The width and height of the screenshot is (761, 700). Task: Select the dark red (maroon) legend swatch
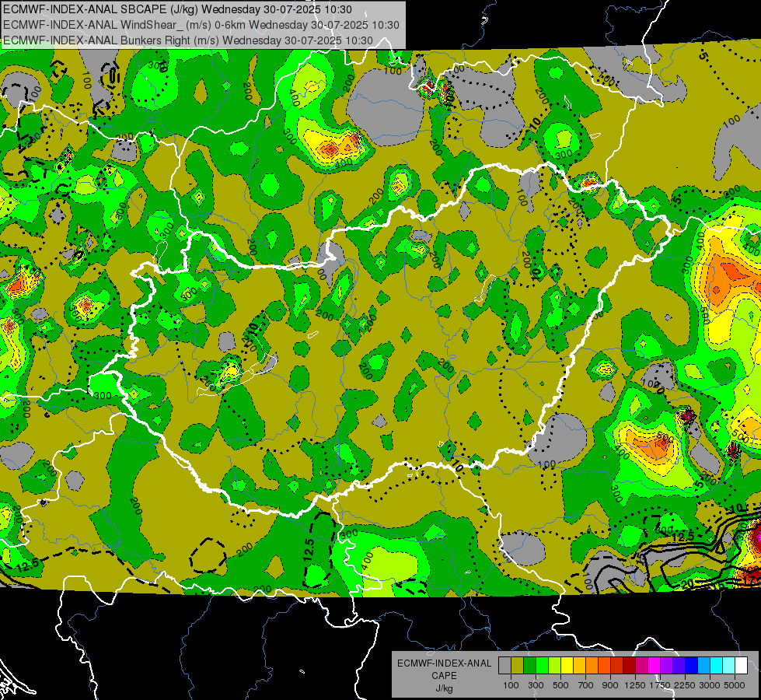point(629,666)
